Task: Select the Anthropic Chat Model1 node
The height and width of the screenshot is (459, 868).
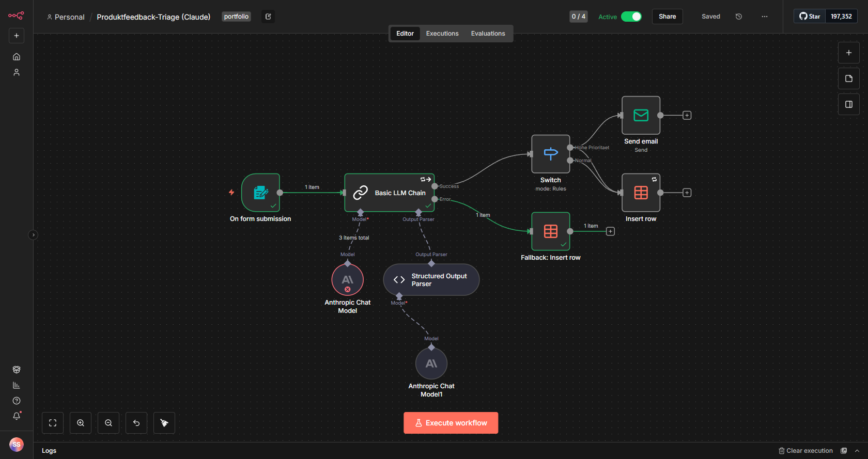Action: 431,363
